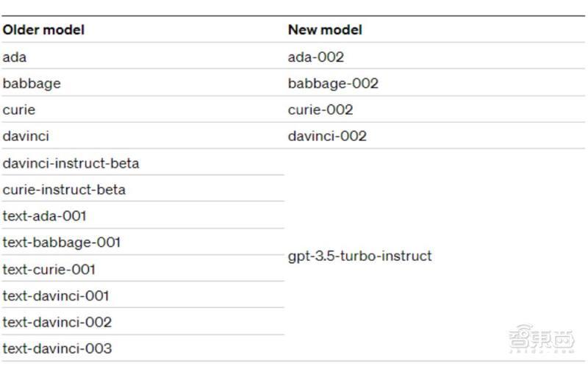Select the "ada" cell in older models

[x=15, y=57]
